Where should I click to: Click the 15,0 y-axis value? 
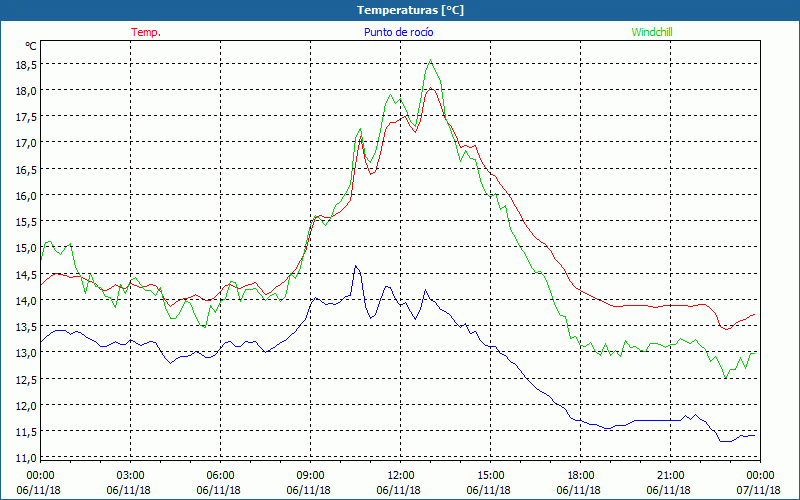pos(26,248)
